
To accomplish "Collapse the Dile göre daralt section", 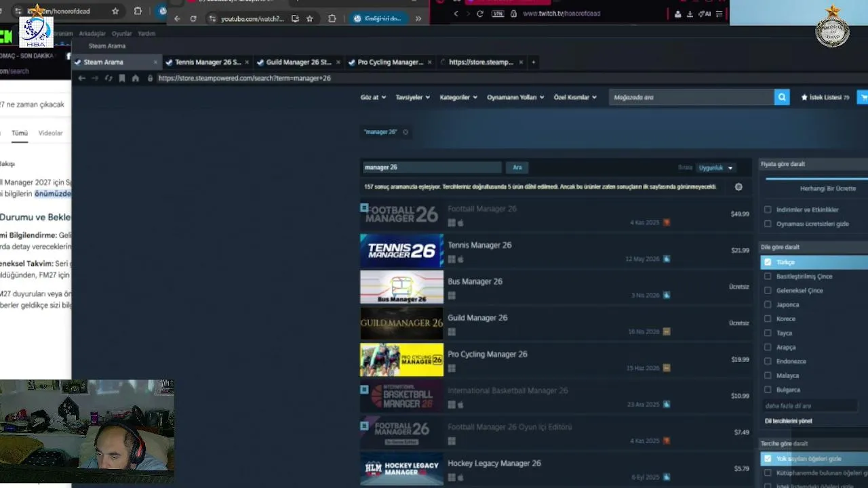I will point(814,247).
